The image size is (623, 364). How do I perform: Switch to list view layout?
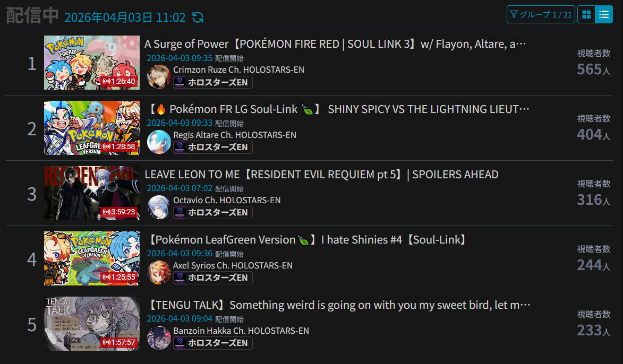[603, 15]
